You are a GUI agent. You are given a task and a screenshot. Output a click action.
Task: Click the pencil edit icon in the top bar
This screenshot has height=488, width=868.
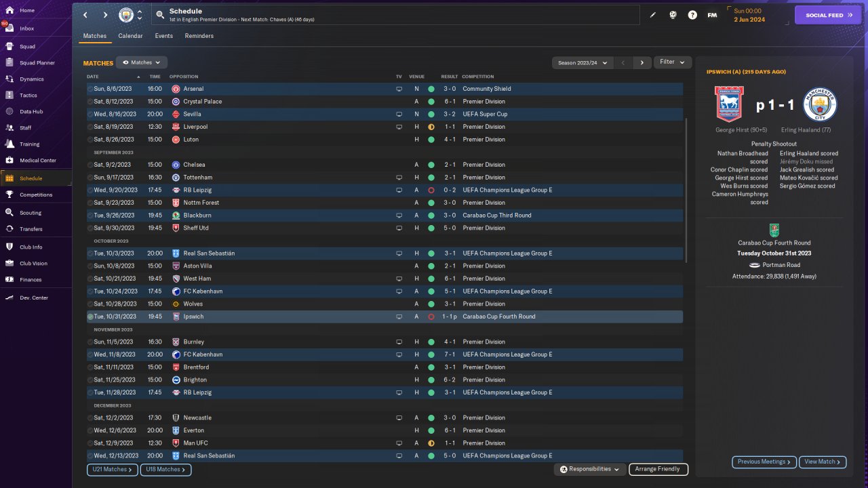coord(653,15)
